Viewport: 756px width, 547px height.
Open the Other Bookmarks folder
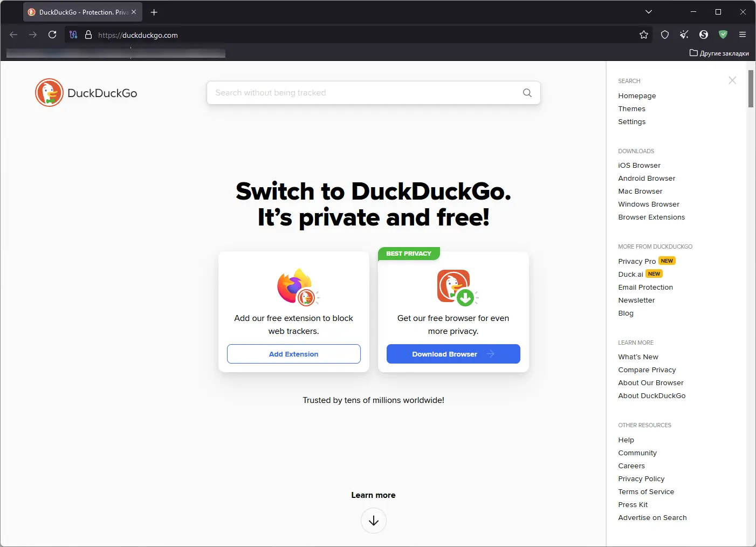(719, 53)
